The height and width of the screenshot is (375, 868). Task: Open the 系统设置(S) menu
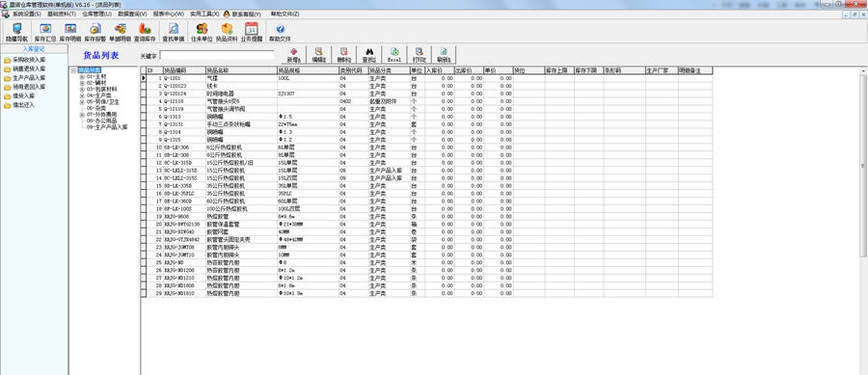point(27,13)
